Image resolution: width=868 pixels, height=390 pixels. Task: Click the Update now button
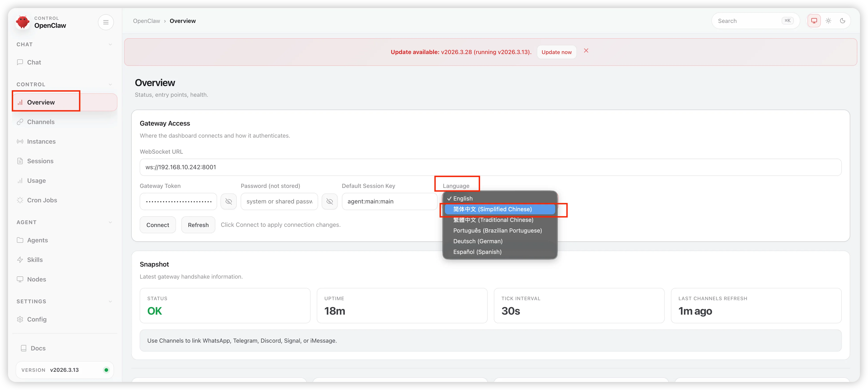pos(557,52)
